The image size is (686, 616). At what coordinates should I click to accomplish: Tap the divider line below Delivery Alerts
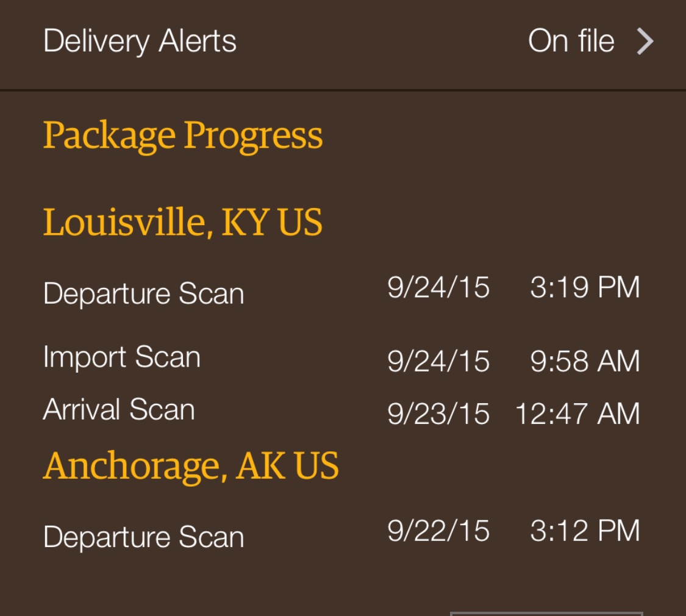(x=343, y=90)
